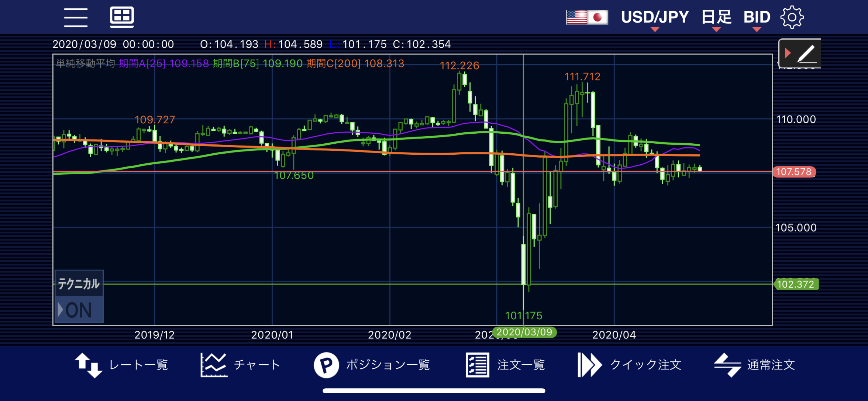Viewport: 868px width, 401px height.
Task: Tap the US/Japan flag pair icon
Action: (x=587, y=17)
